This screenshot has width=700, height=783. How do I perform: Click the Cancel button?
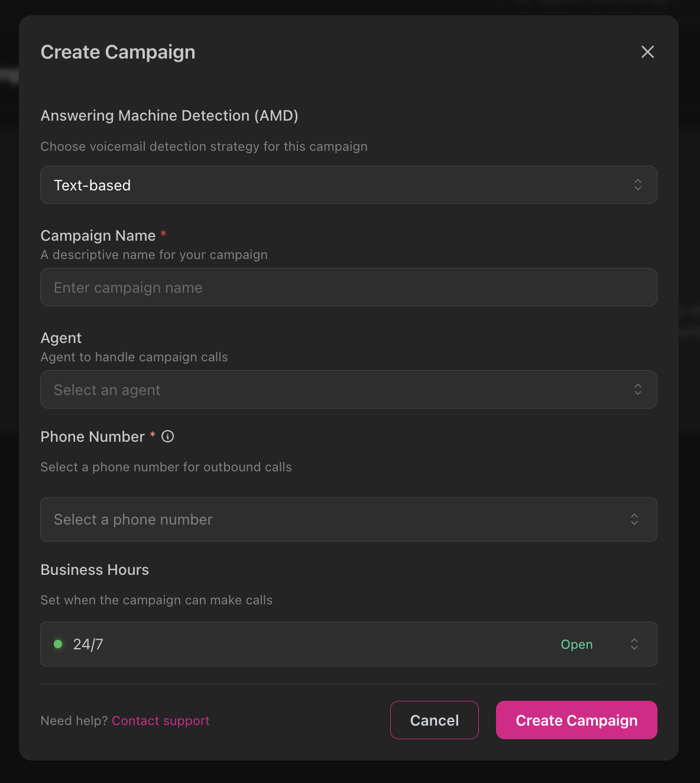tap(434, 720)
